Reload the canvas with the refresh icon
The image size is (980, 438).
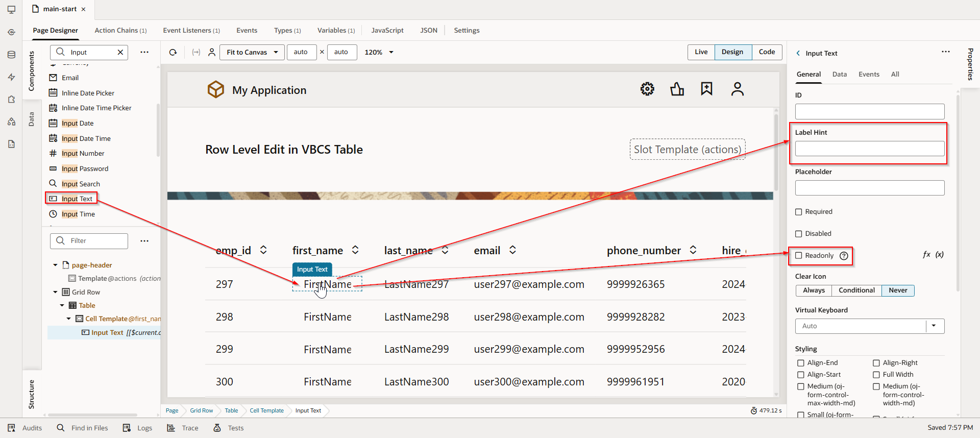173,53
